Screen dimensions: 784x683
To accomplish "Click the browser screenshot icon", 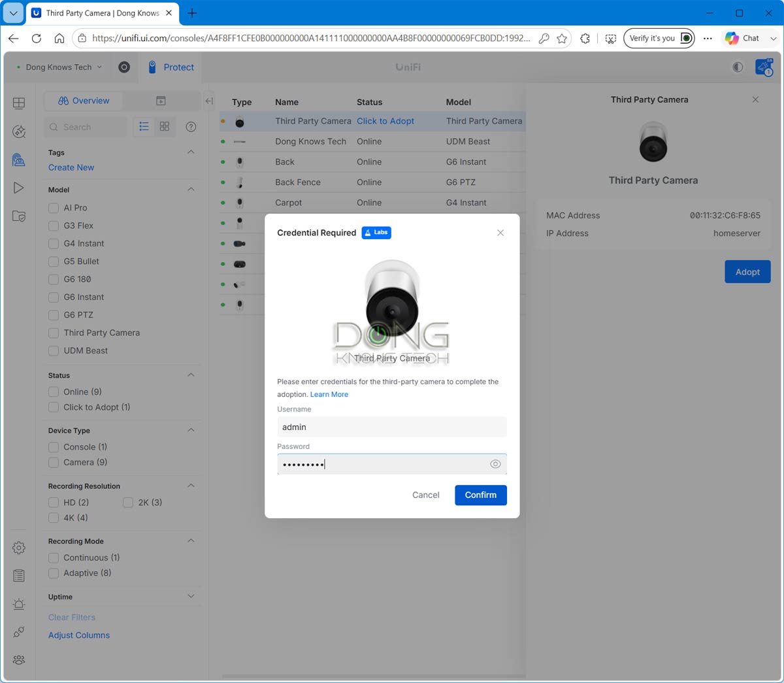I will tap(610, 39).
